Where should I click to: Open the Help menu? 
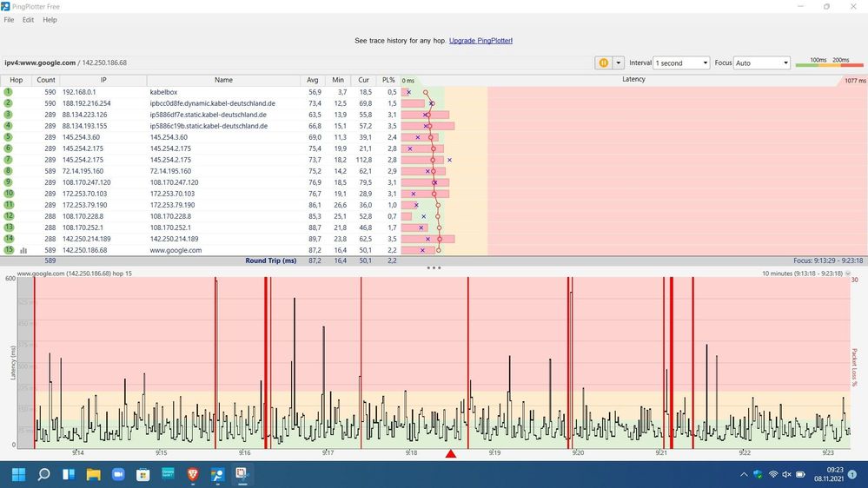click(50, 20)
